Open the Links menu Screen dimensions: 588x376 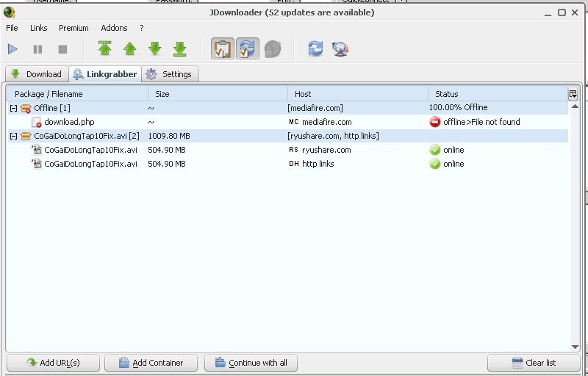coord(39,28)
